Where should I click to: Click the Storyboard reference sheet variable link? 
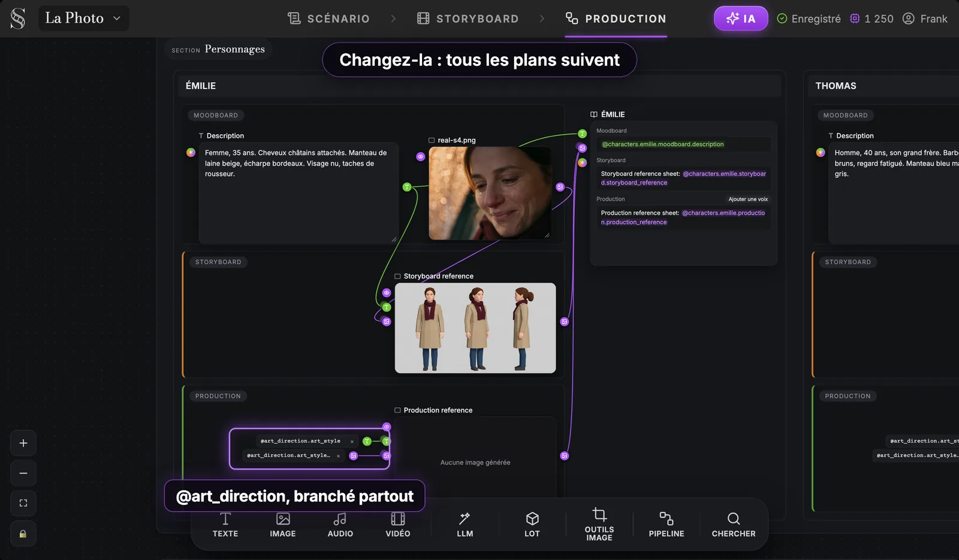click(x=683, y=178)
